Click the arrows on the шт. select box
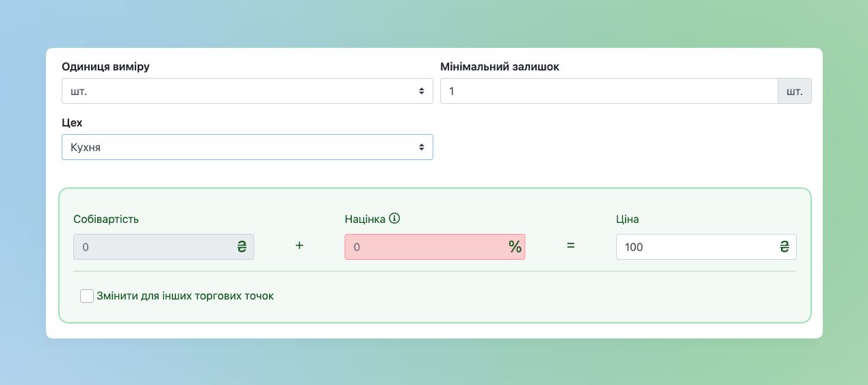Viewport: 868px width, 385px height. (x=422, y=91)
